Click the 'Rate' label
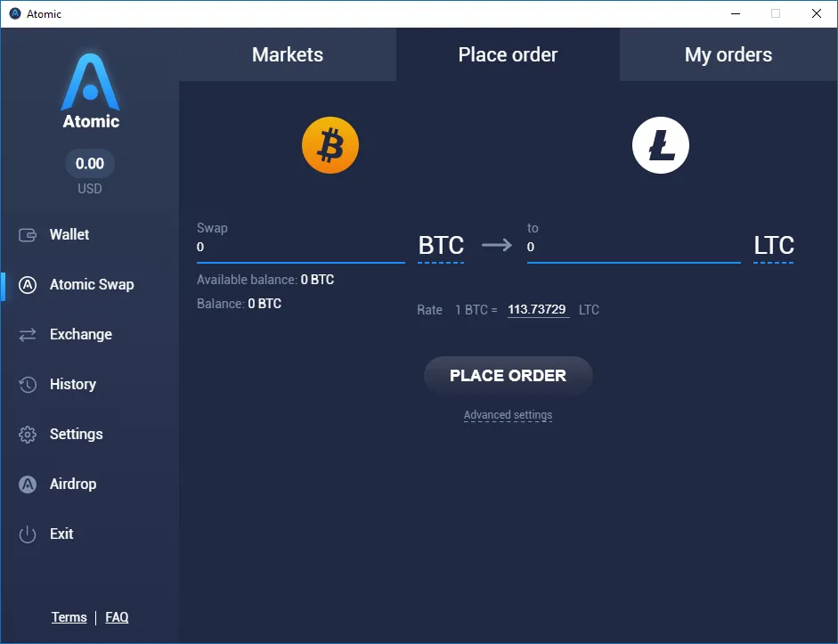Viewport: 838px width, 644px height. (430, 310)
